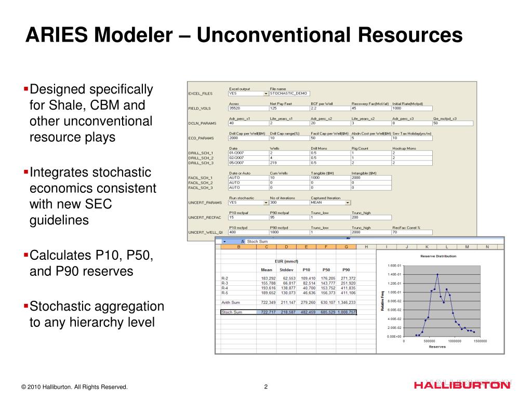Click DRILL_SCH_1 Date field 01/2007
Screen dimensions: 532x399
point(249,153)
